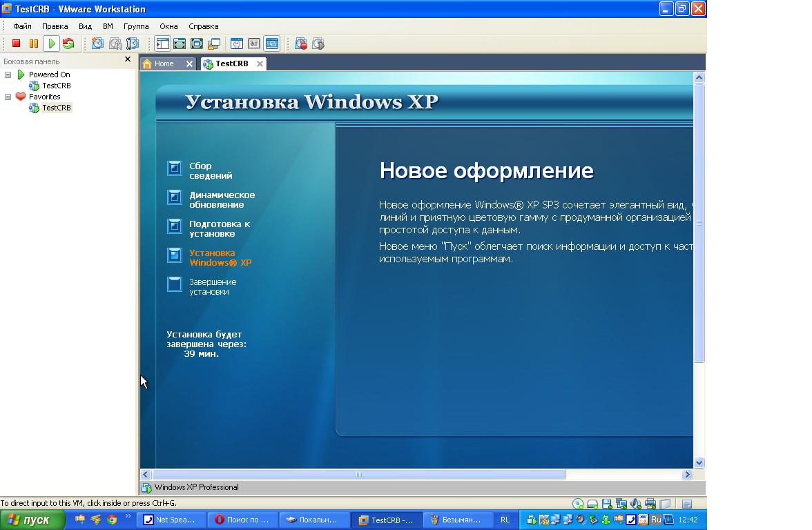The width and height of the screenshot is (812, 530).
Task: Select TestCRB under Powered On
Action: 57,86
